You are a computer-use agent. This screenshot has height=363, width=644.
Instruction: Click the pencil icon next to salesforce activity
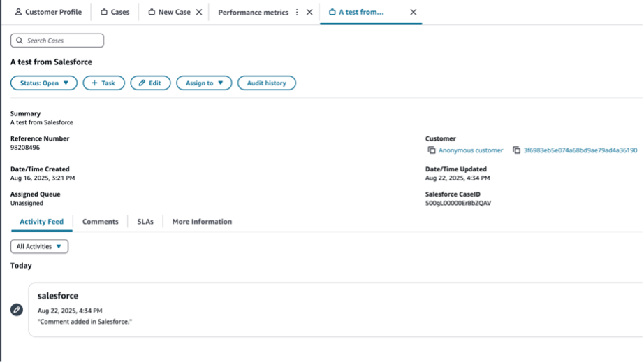[17, 310]
